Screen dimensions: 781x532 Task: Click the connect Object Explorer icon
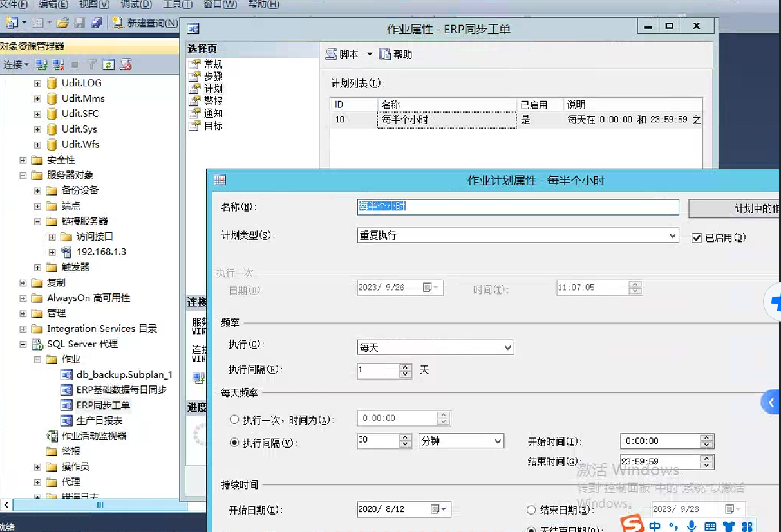(42, 64)
